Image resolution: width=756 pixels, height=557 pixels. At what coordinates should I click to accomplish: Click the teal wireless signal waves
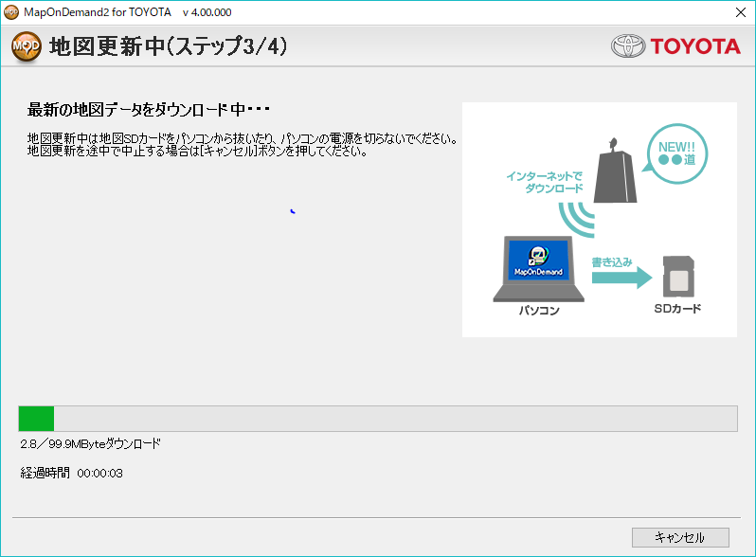[x=577, y=220]
